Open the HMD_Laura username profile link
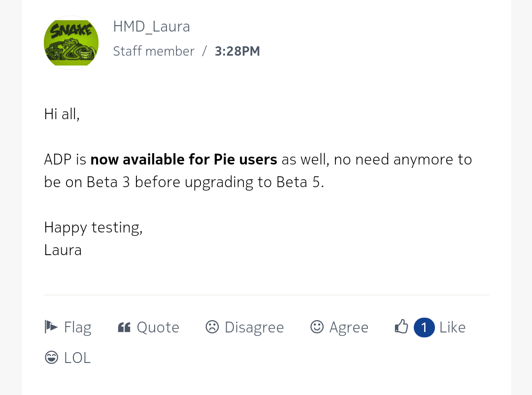532x395 pixels. [x=151, y=26]
